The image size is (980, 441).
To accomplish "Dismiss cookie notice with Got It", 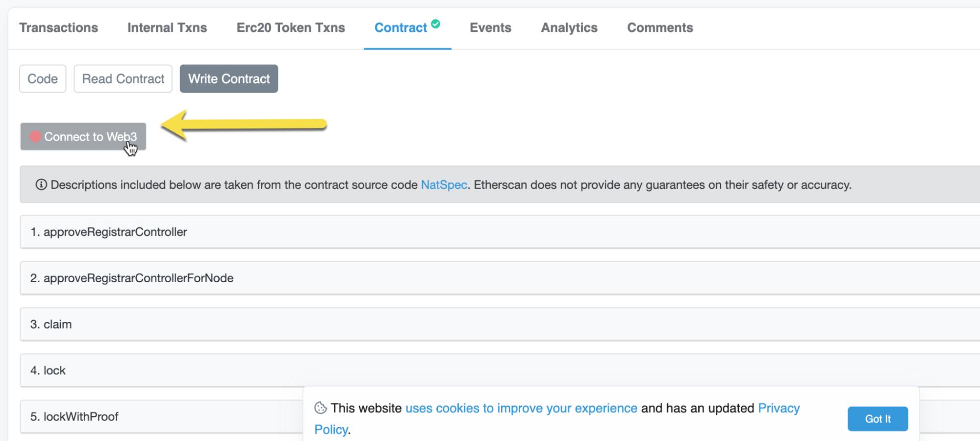I will (878, 419).
